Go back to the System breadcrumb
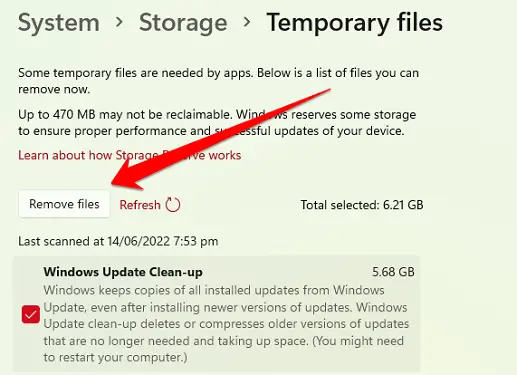The image size is (517, 375). point(59,23)
